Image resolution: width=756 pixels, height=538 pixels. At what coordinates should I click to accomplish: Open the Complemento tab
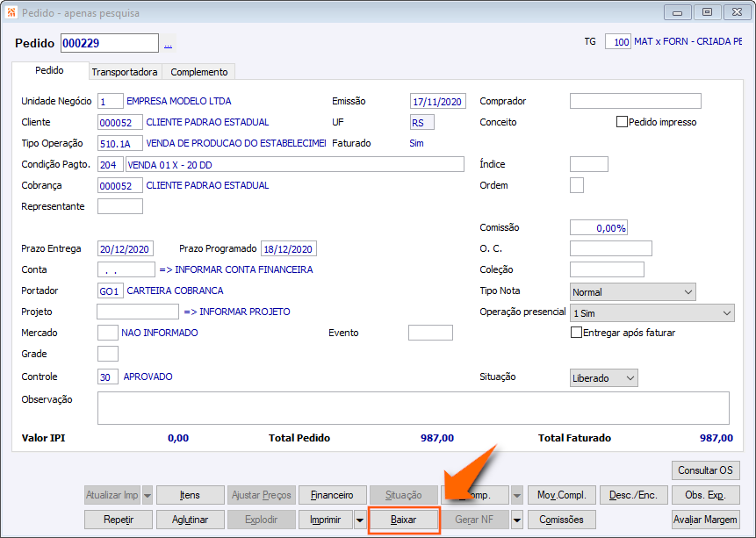click(198, 72)
